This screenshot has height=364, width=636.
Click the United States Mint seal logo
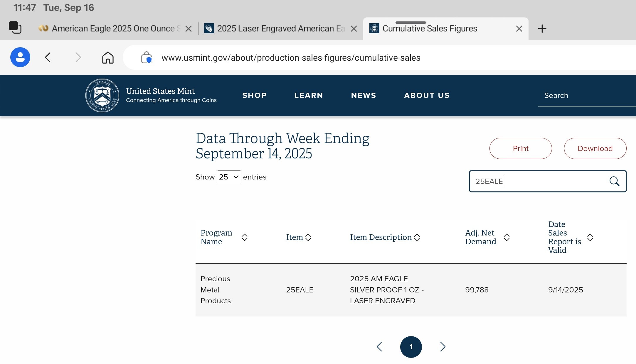[x=102, y=95]
